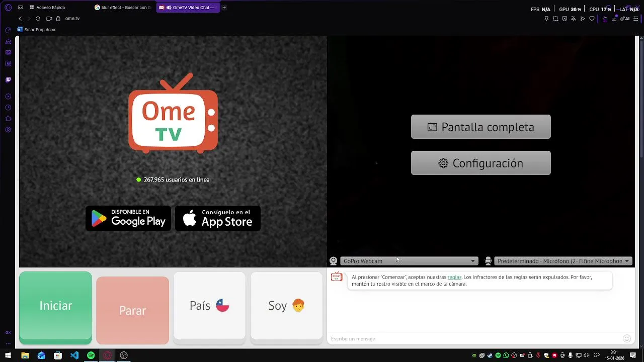The width and height of the screenshot is (644, 362).
Task: Click the GPU 36 % stat
Action: [x=570, y=9]
